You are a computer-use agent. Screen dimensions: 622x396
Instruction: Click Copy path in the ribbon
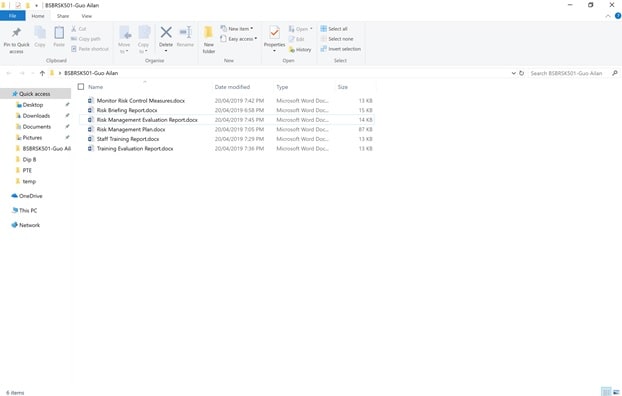coord(86,39)
